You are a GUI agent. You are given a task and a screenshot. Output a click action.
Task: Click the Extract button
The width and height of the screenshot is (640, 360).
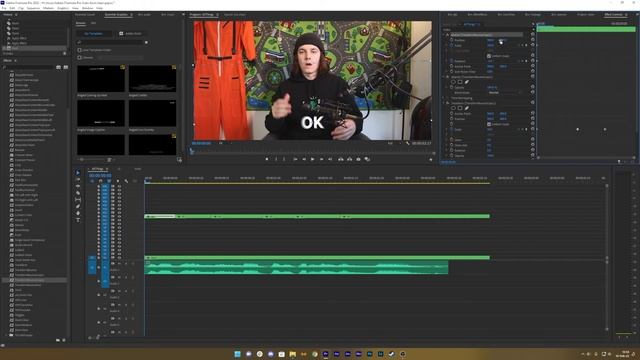click(349, 159)
